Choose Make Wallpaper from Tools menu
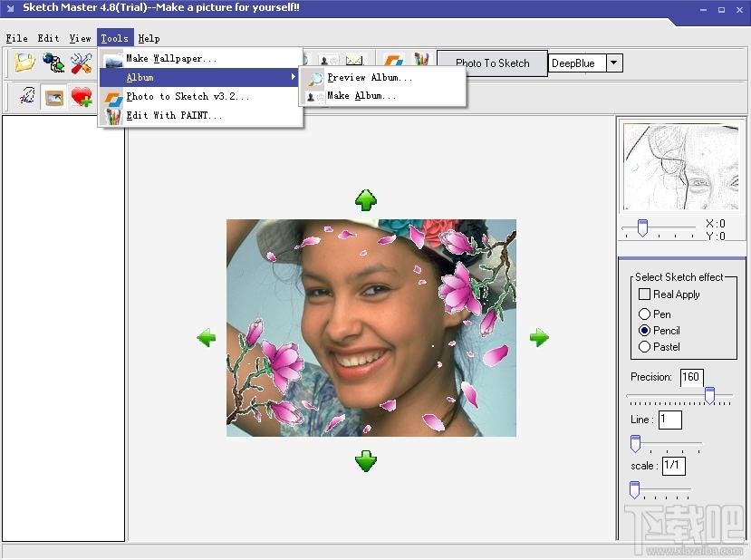Viewport: 751px width, 560px height. click(x=171, y=59)
